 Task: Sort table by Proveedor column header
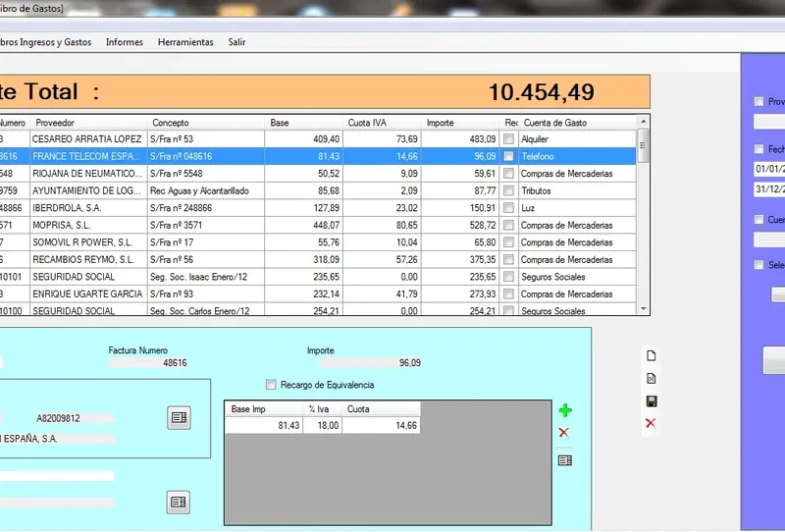coord(88,123)
